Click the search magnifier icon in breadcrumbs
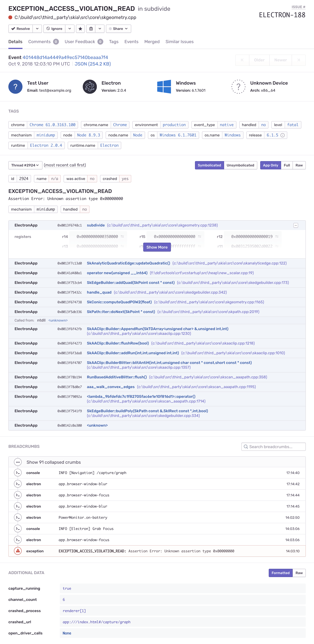314x644 pixels. point(246,447)
